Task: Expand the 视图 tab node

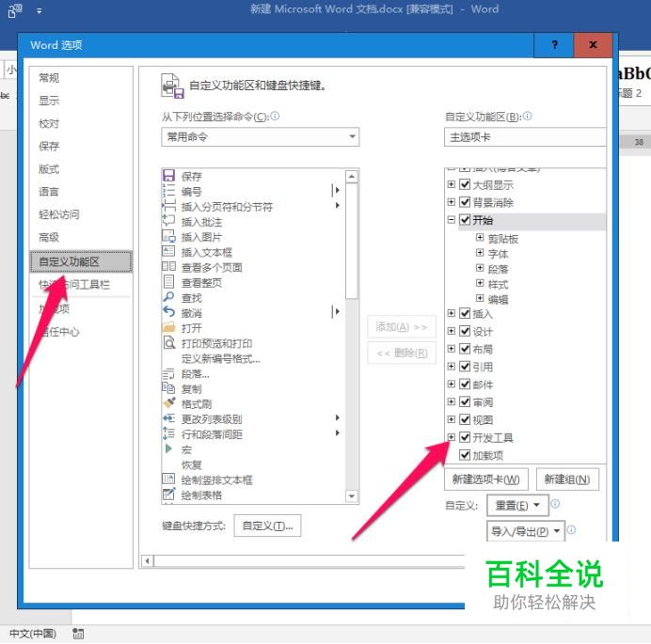Action: (x=452, y=419)
